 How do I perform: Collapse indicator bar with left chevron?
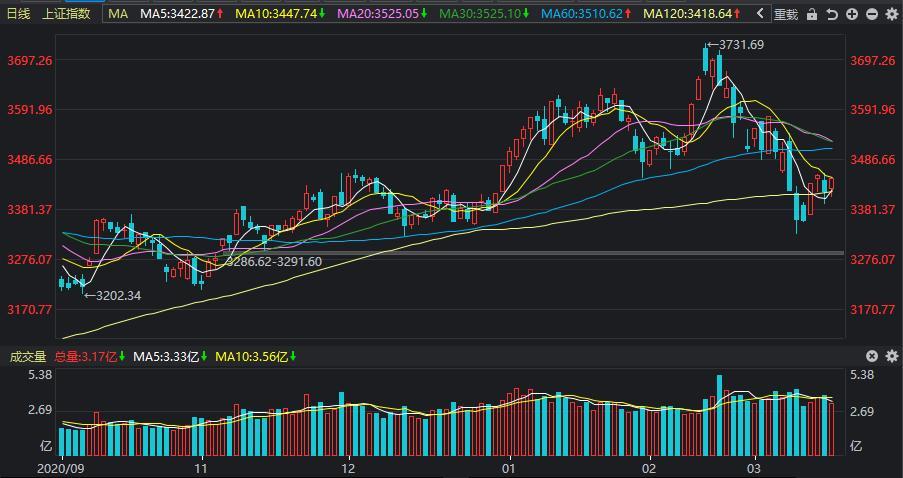(x=760, y=14)
